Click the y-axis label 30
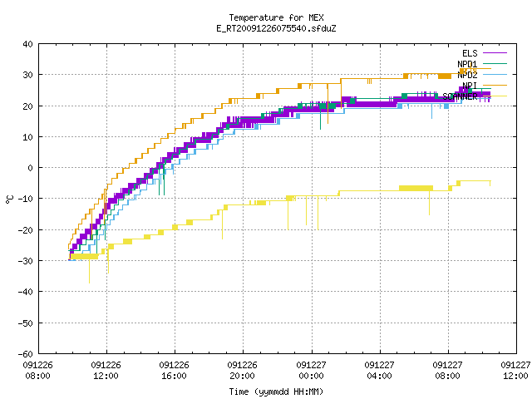The height and width of the screenshot is (399, 532). click(27, 75)
